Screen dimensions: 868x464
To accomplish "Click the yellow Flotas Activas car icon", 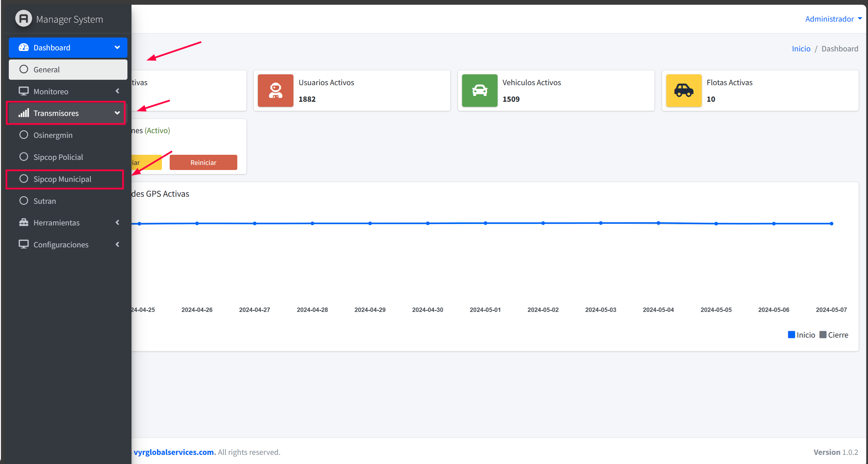I will tap(684, 91).
